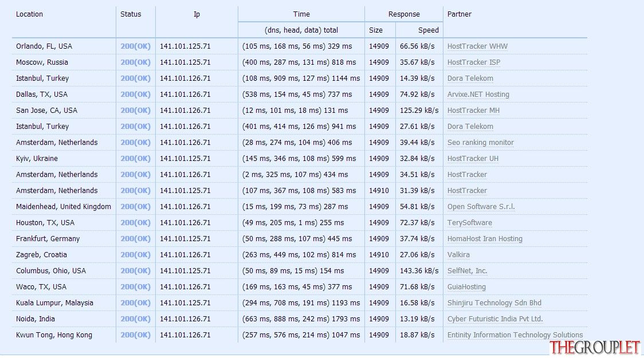
Task: Select the 131 ms total time cell
Action: pos(295,111)
